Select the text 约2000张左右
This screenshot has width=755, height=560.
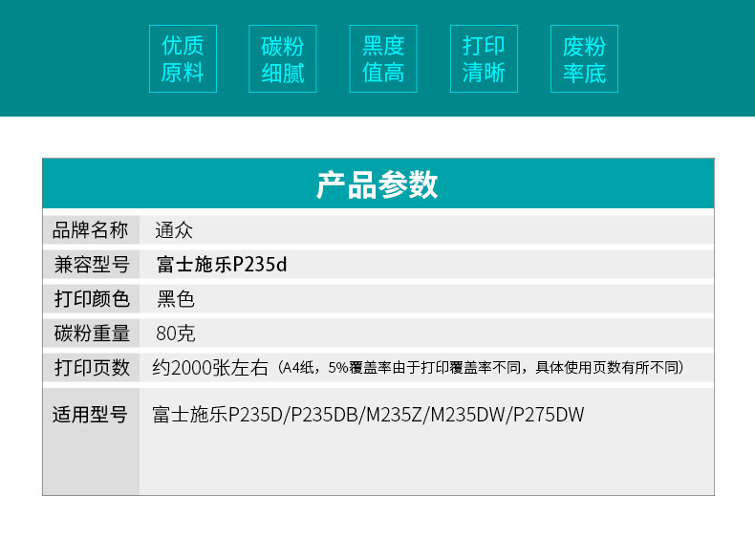click(210, 368)
